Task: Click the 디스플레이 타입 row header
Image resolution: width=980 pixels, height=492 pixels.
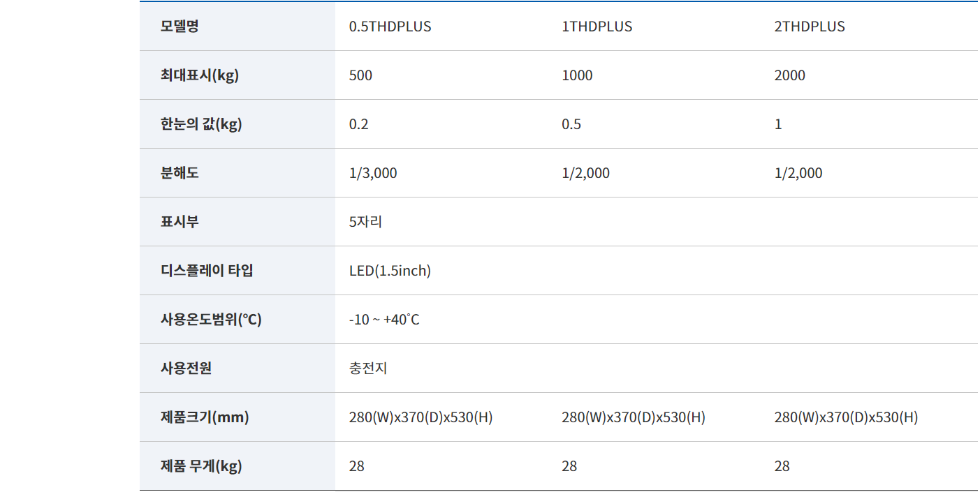Action: (207, 271)
